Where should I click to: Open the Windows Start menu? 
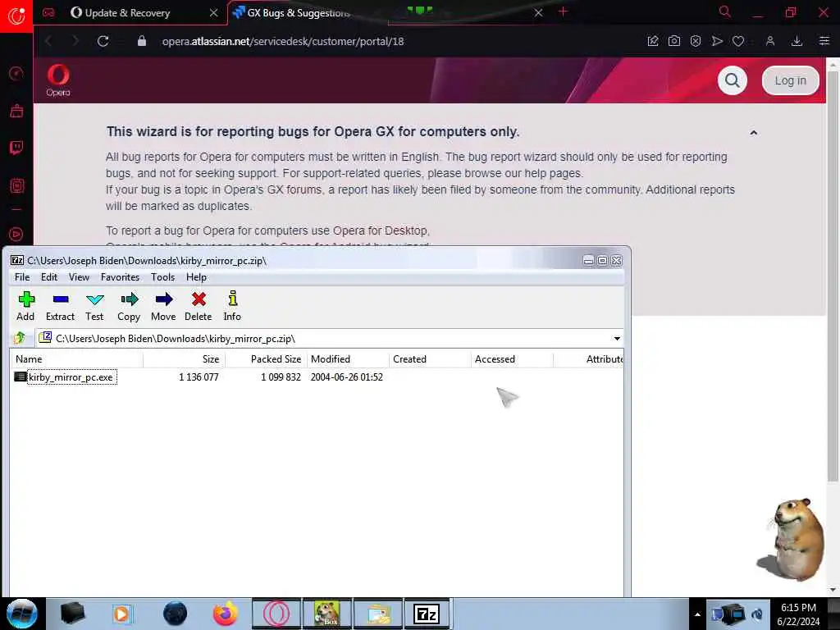22,614
